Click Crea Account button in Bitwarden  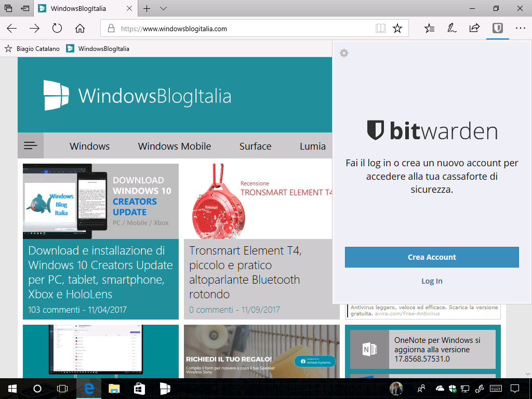432,257
